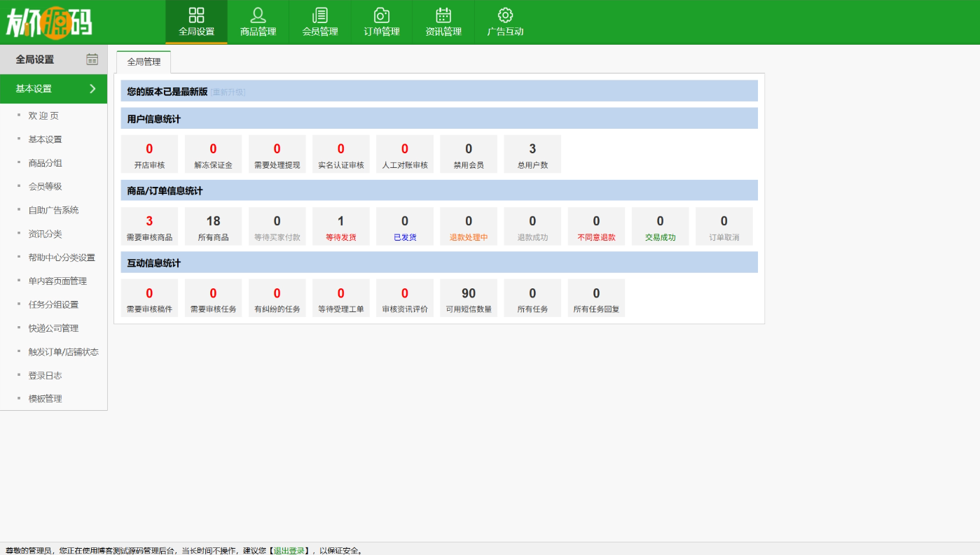Collapse the 基本设置 section with its chevron arrow
Screen dimensions: 980x555
(x=92, y=89)
